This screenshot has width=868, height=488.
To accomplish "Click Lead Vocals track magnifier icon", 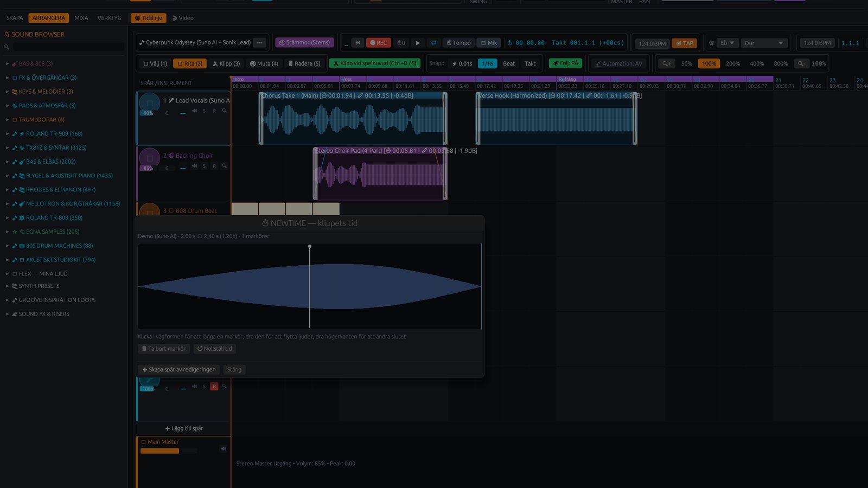I will [x=224, y=111].
